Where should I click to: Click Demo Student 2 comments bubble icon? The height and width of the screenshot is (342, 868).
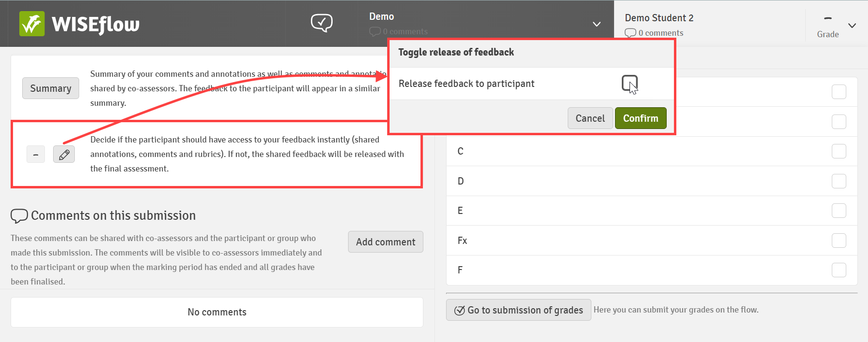(630, 33)
